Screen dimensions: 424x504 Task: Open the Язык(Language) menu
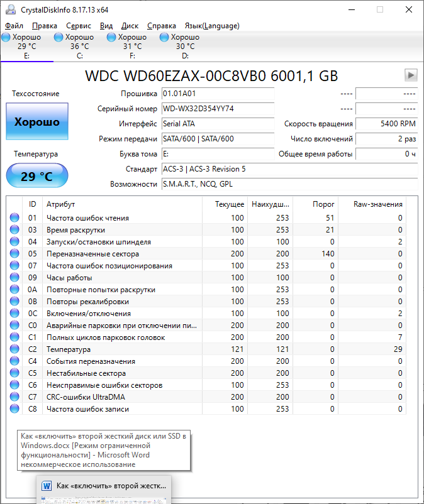pos(212,26)
